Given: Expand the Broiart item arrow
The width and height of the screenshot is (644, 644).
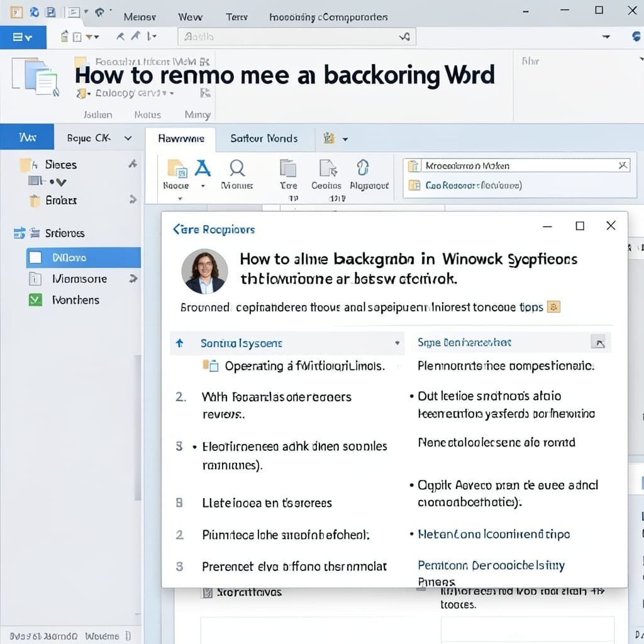Looking at the screenshot, I should click(133, 199).
